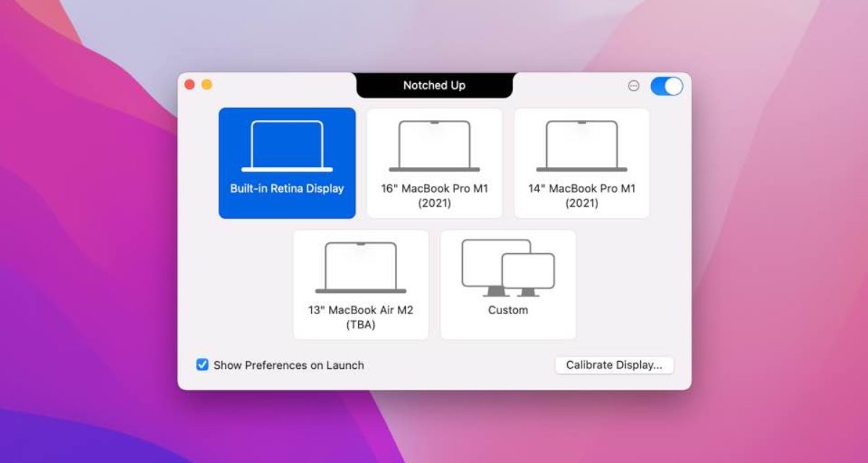Click the "Show Preferences on Launch" label text

(x=289, y=365)
